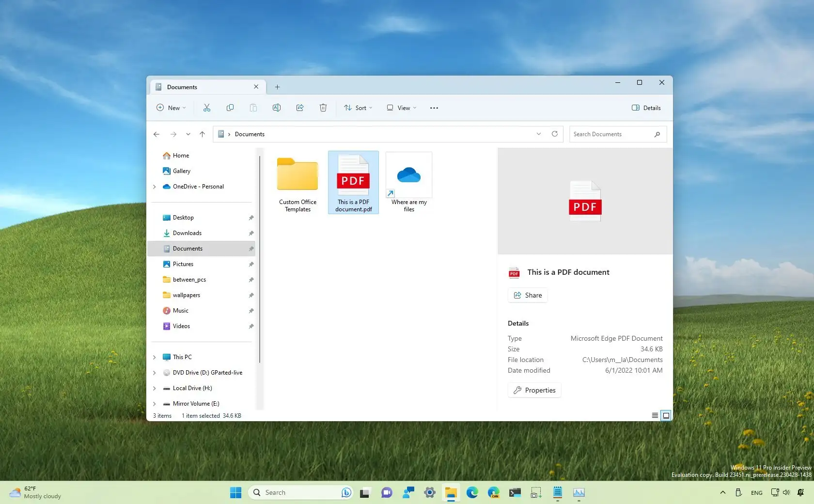Click navigation pane vertical scrollbar
The image size is (814, 504).
(x=260, y=259)
